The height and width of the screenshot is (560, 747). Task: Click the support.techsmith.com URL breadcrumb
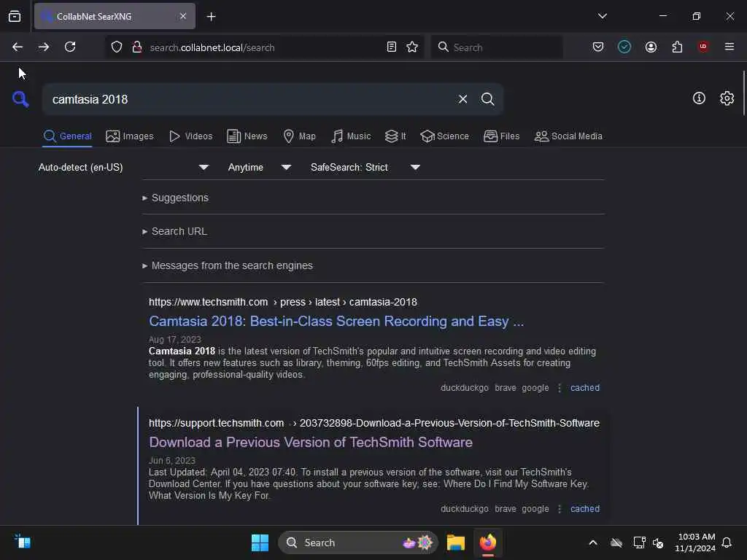374,424
